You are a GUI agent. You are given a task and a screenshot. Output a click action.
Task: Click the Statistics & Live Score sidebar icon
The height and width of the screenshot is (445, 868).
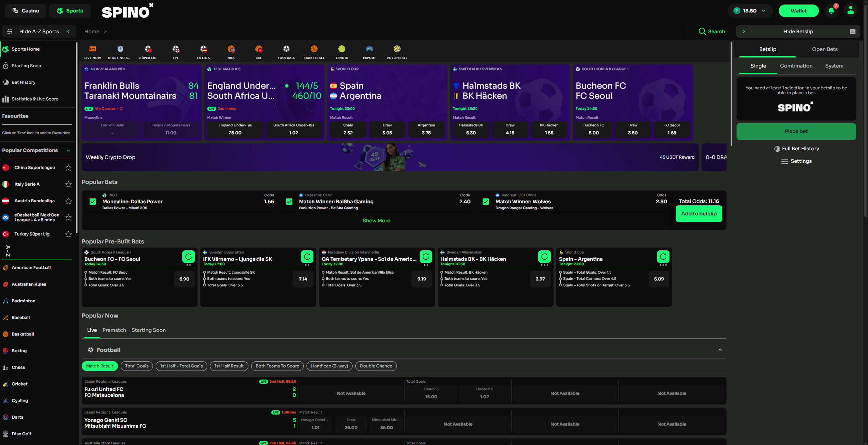point(6,99)
